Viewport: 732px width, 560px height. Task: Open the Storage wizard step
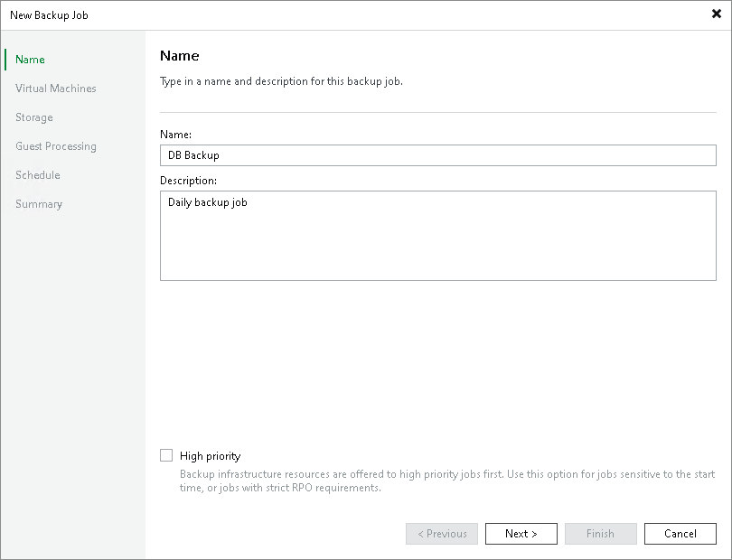(33, 117)
